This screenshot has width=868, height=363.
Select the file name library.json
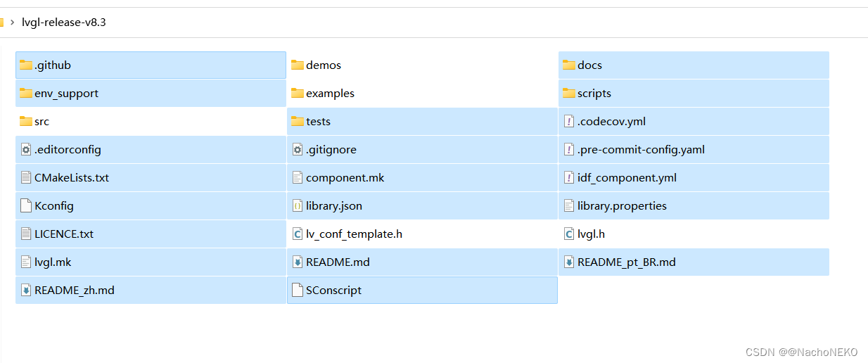(x=334, y=205)
